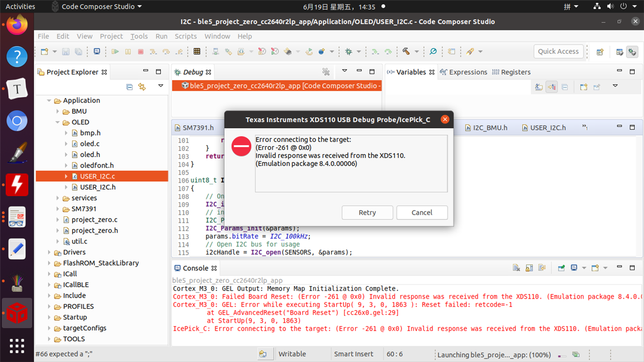Open the Debug bug dropdown arrow

tap(359, 52)
